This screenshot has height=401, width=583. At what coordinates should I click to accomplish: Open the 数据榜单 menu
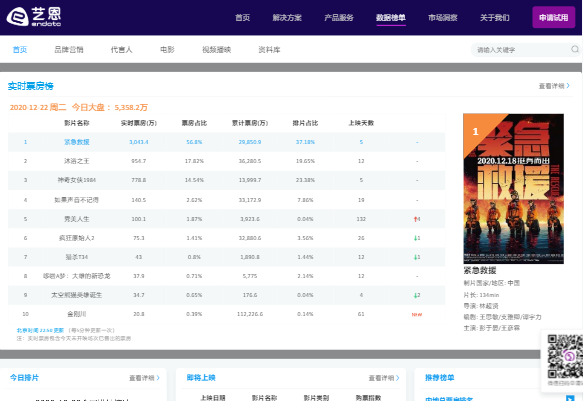[391, 17]
